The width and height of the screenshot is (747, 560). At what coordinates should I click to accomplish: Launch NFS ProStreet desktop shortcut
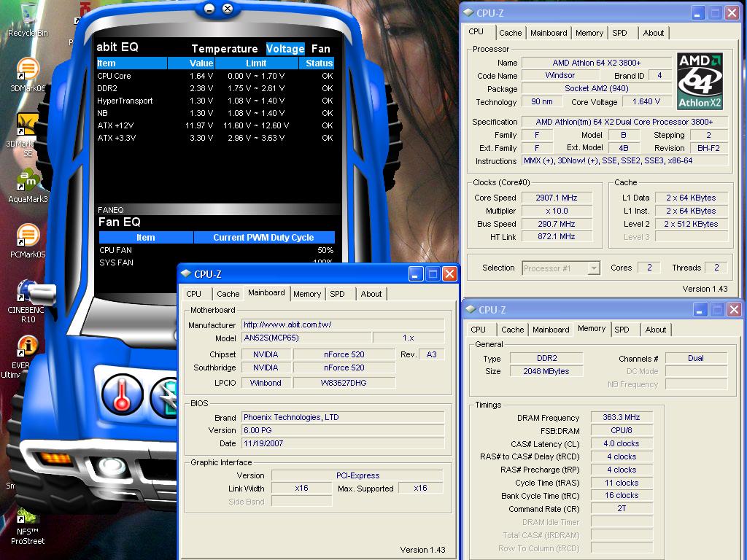[x=28, y=526]
